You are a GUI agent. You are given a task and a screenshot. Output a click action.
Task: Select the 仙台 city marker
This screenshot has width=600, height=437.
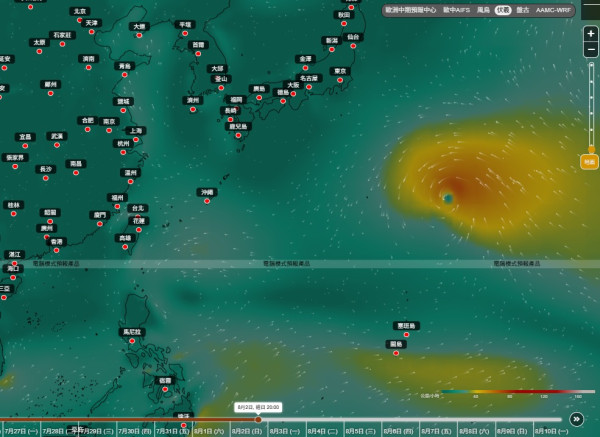[x=353, y=46]
